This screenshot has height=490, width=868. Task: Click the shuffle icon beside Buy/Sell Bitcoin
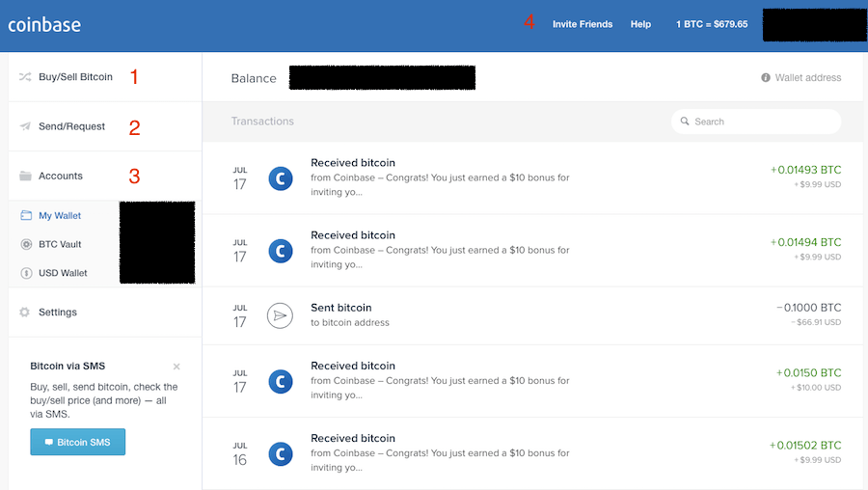click(x=25, y=77)
